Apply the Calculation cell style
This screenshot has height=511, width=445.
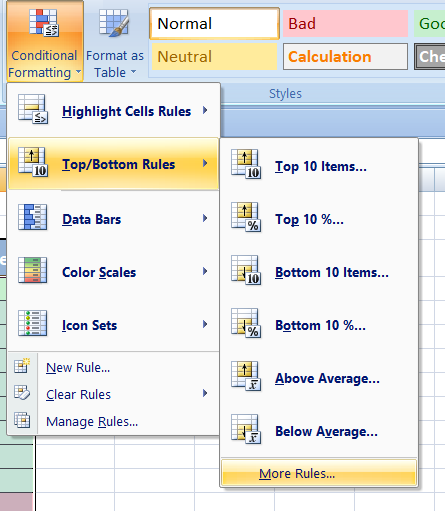click(345, 56)
